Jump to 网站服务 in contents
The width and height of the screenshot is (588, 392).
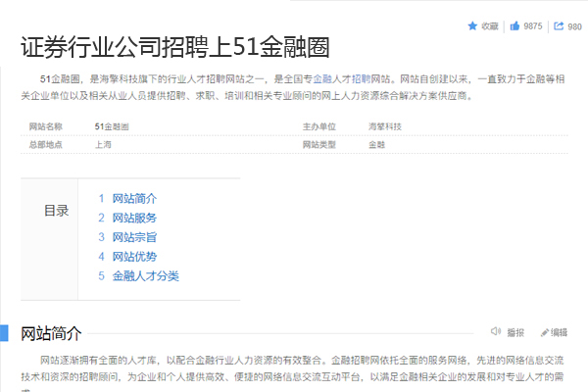[x=134, y=218]
